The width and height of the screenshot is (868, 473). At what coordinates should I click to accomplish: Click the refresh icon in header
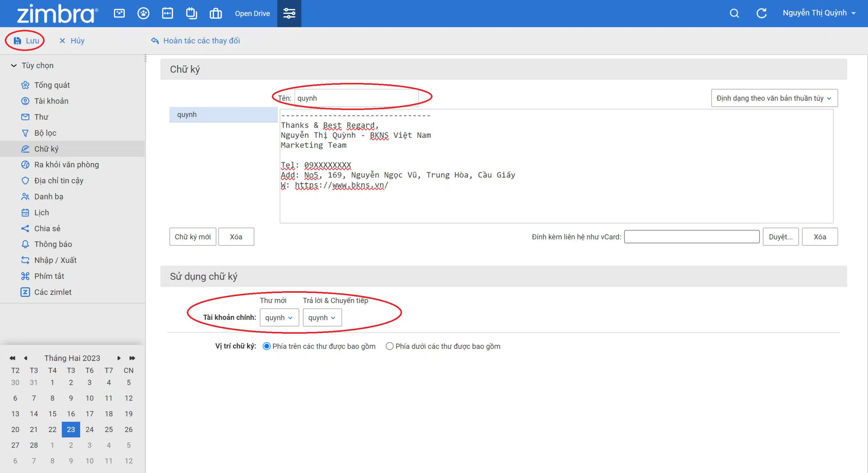click(x=762, y=14)
